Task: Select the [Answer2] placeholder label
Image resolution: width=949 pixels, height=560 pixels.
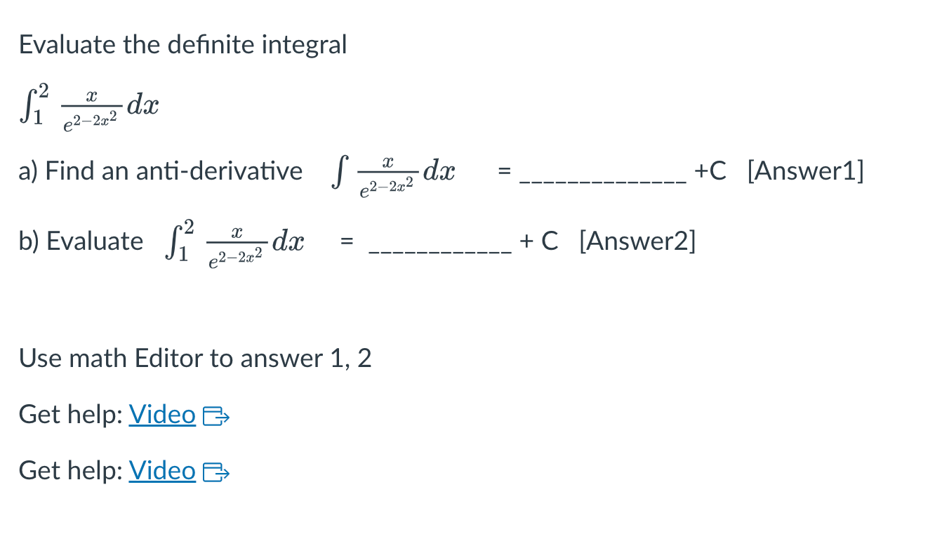Action: pyautogui.click(x=637, y=241)
